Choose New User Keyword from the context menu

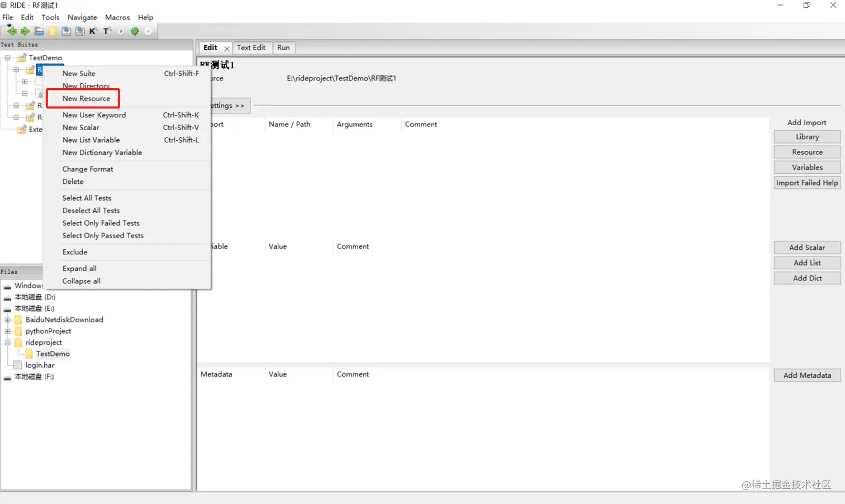(127, 115)
